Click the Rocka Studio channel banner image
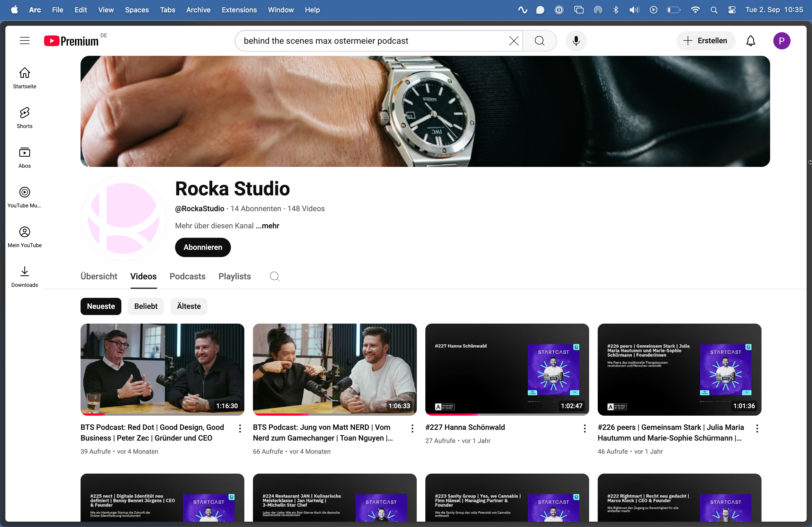The image size is (812, 527). coord(425,111)
